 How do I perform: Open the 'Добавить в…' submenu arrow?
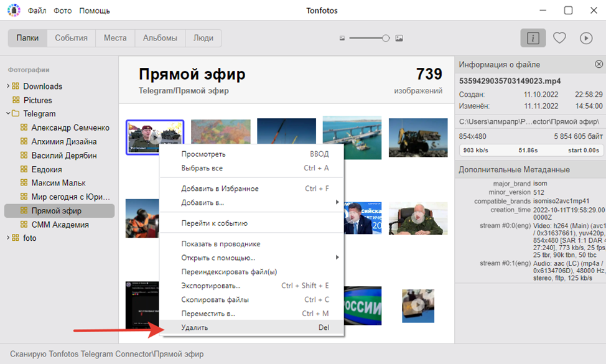(x=337, y=202)
